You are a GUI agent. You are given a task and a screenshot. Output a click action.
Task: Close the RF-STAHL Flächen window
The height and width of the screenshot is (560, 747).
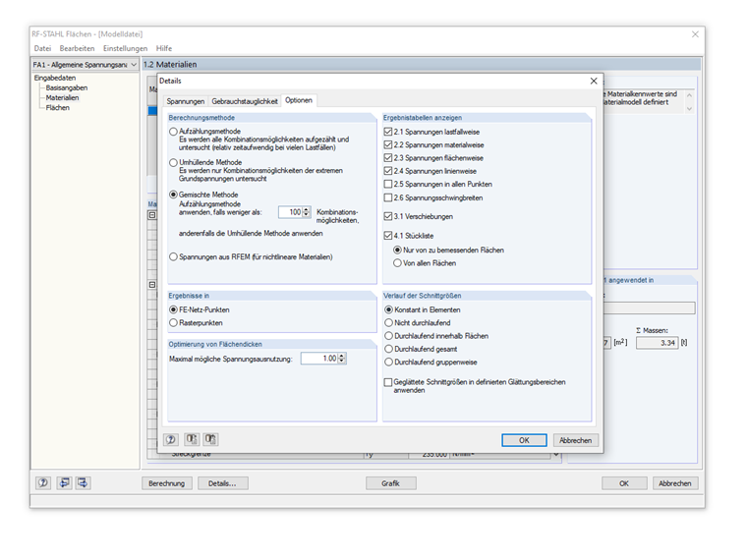pos(695,34)
